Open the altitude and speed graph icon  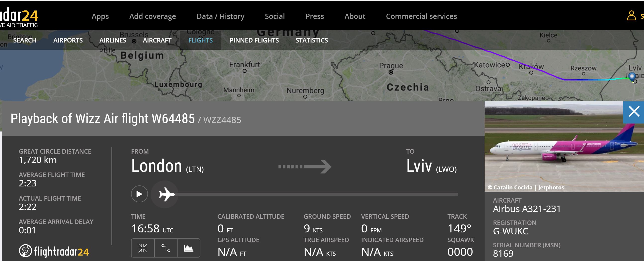188,248
